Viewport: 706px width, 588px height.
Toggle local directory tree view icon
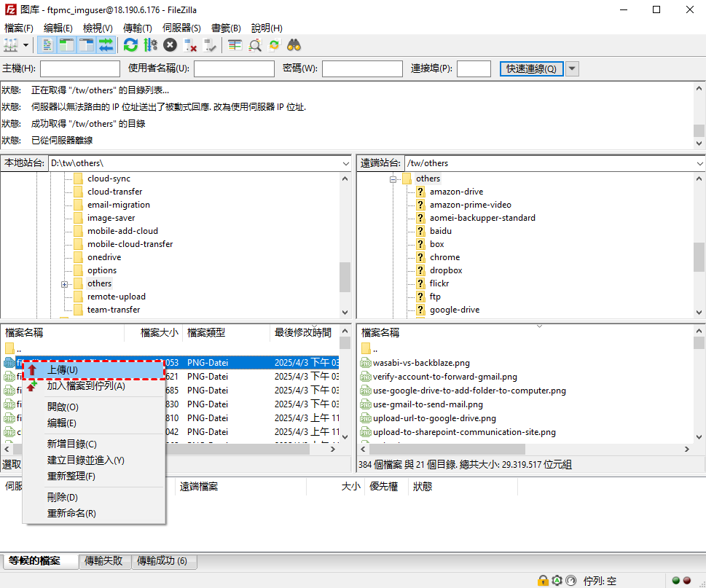coord(67,45)
